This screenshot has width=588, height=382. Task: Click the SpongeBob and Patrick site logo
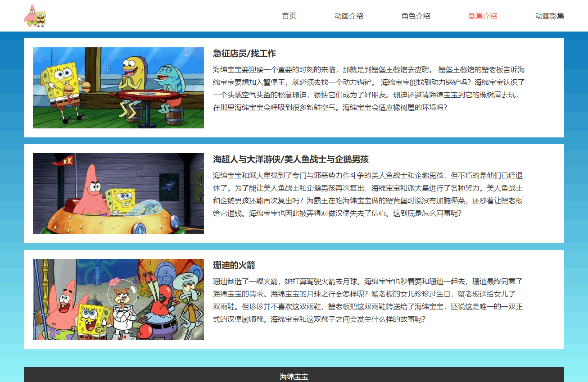[35, 16]
